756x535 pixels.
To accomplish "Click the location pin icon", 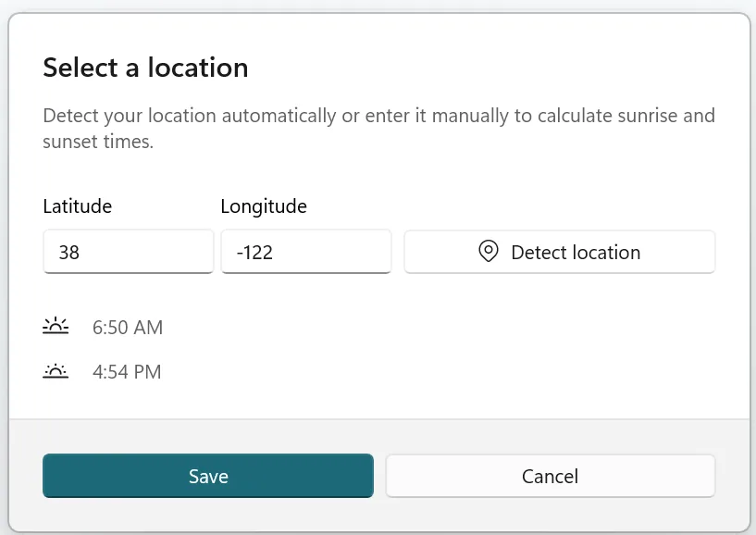I will [x=488, y=251].
